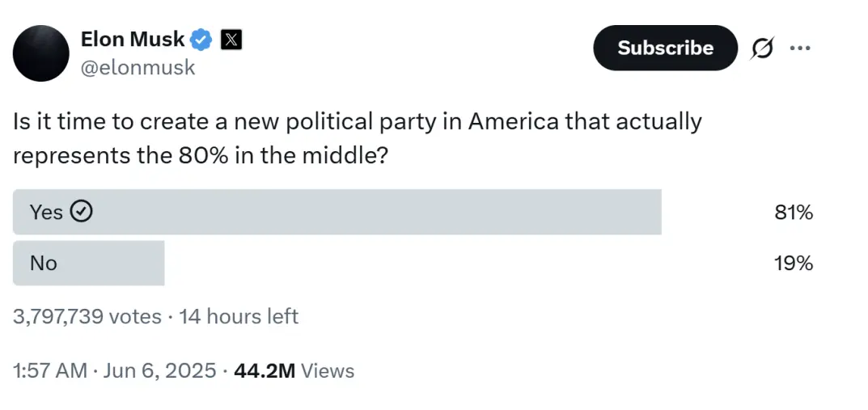This screenshot has height=410, width=868.
Task: Open the 1:57 AM timestamp link
Action: tap(50, 371)
